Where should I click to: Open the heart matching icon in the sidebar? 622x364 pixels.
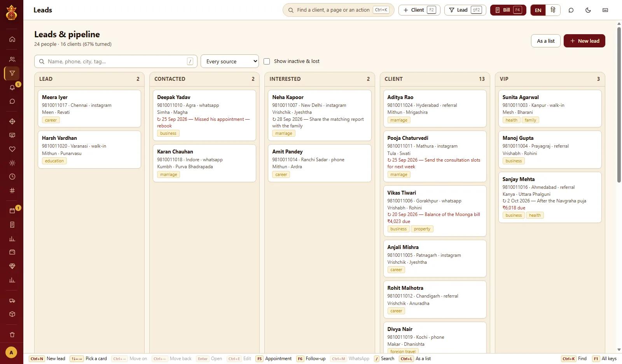(x=12, y=149)
